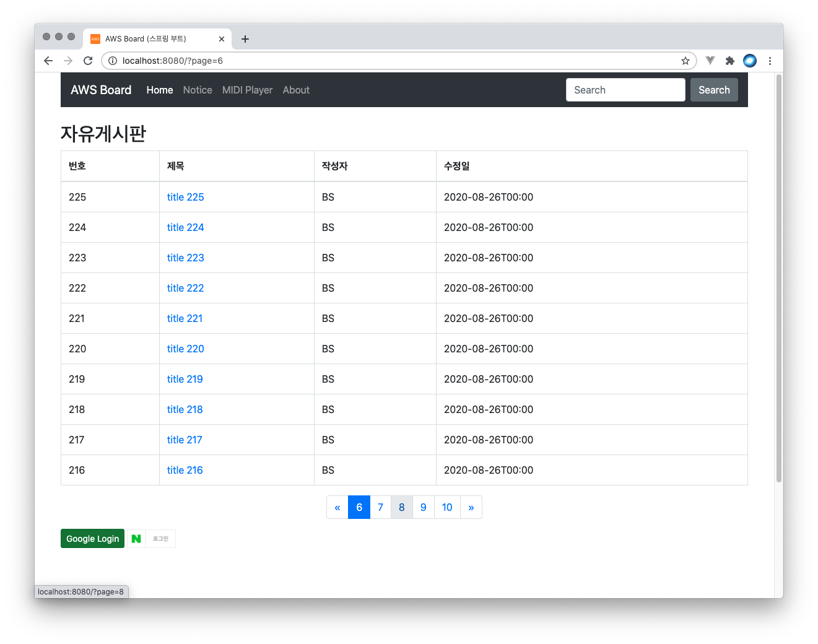The image size is (818, 644).
Task: Bookmark page using star icon
Action: pyautogui.click(x=685, y=61)
